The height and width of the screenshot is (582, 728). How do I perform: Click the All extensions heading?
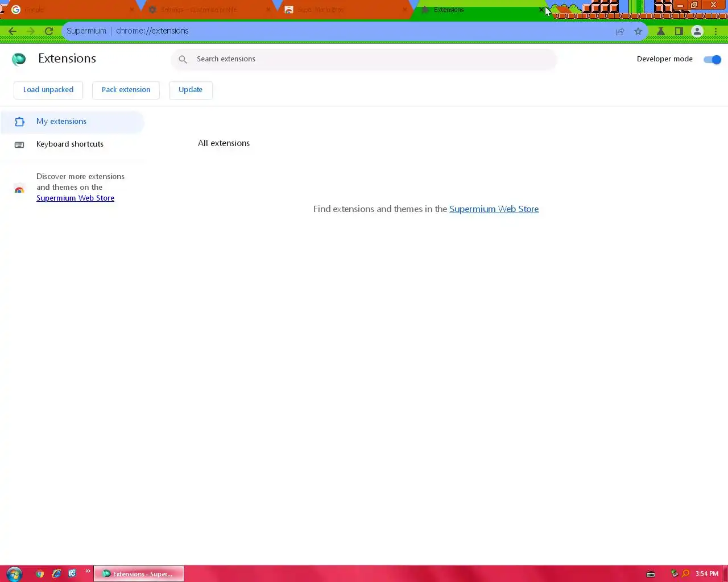pos(224,143)
